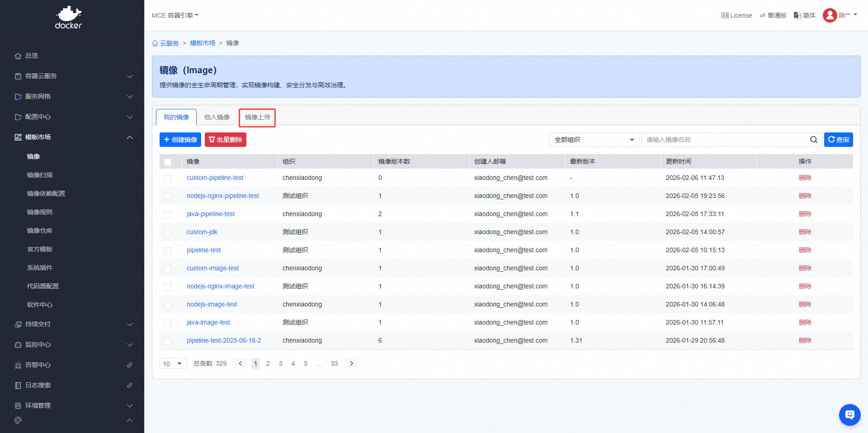The image size is (868, 433).
Task: Switch to the 镜像上传 tab
Action: 257,118
